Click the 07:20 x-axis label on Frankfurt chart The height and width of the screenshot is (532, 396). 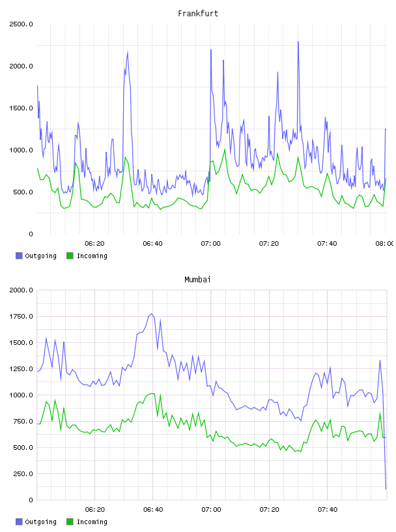click(x=269, y=244)
